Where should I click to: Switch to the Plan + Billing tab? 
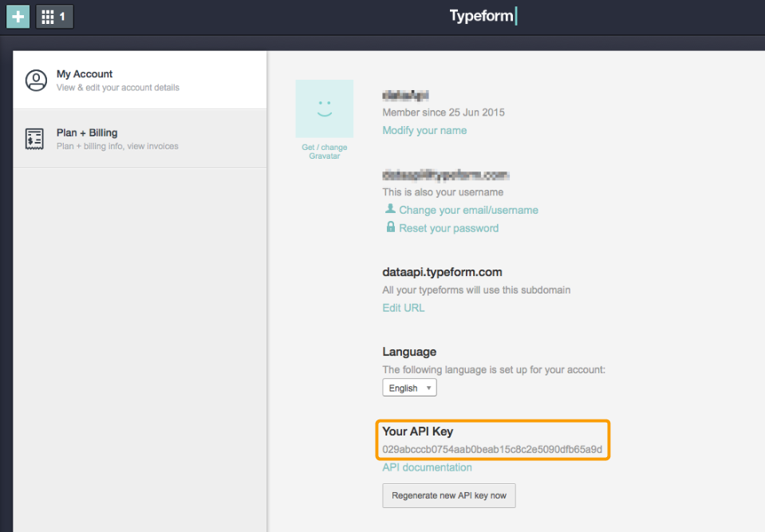tap(140, 139)
